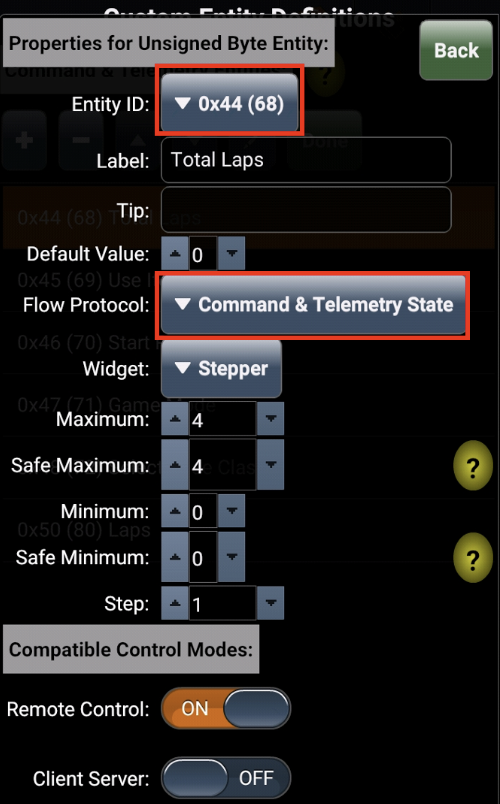Change the Widget Stepper dropdown
Image resolution: width=500 pixels, height=804 pixels.
click(222, 368)
